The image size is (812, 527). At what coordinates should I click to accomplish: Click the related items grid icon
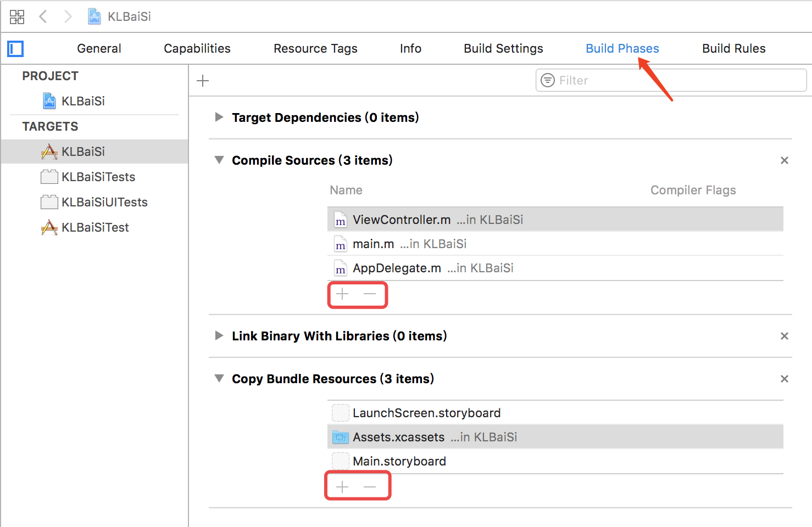[x=17, y=16]
